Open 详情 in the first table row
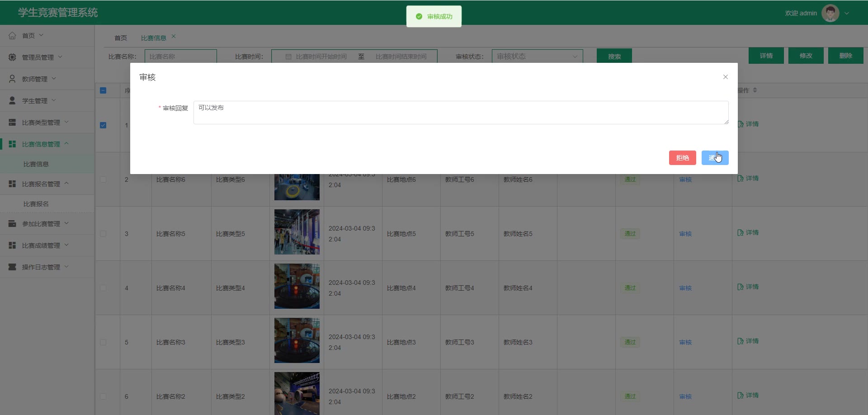Viewport: 868px width, 415px height. (749, 124)
